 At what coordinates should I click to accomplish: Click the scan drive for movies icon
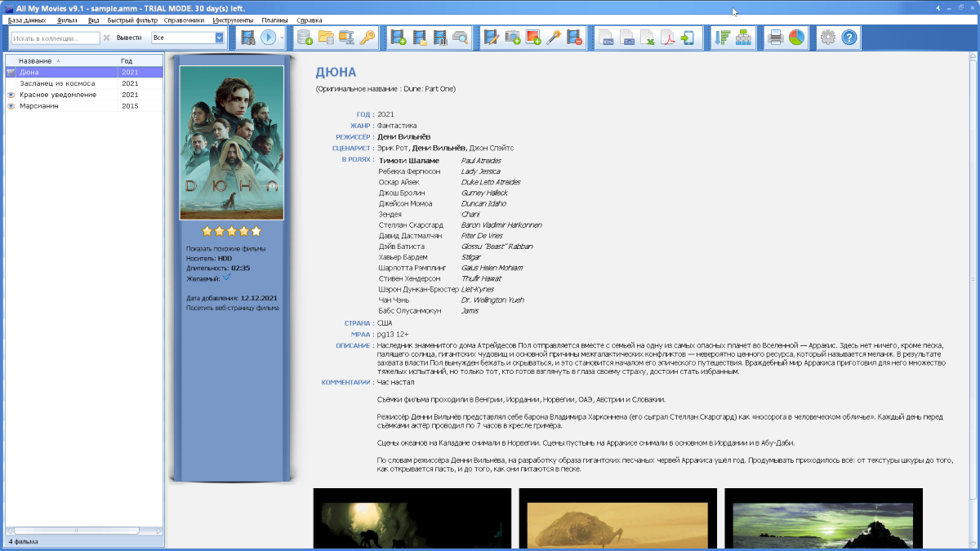click(x=461, y=38)
